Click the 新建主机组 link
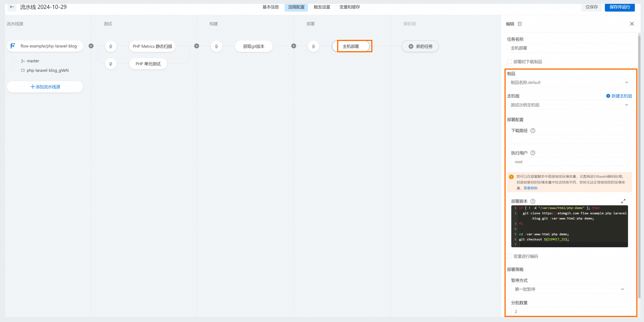This screenshot has height=322, width=644. tap(622, 96)
